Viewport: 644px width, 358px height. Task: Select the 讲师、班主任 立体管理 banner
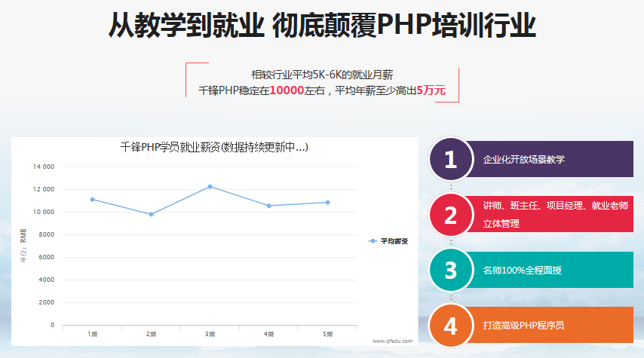point(550,215)
